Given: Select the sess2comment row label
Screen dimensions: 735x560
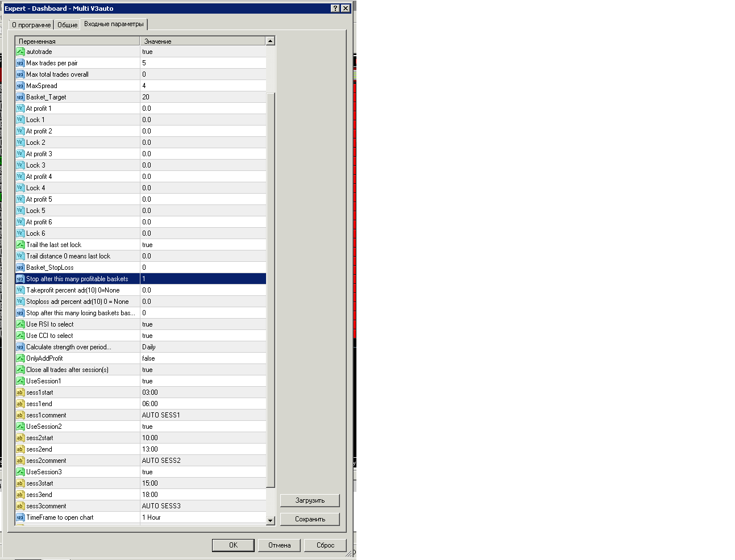Looking at the screenshot, I should [x=46, y=461].
